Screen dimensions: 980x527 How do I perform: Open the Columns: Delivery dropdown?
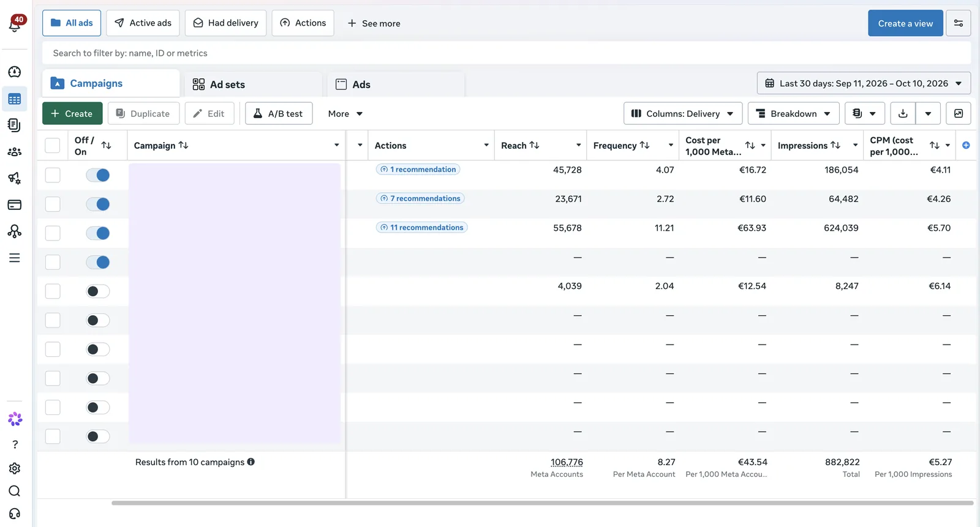[683, 113]
